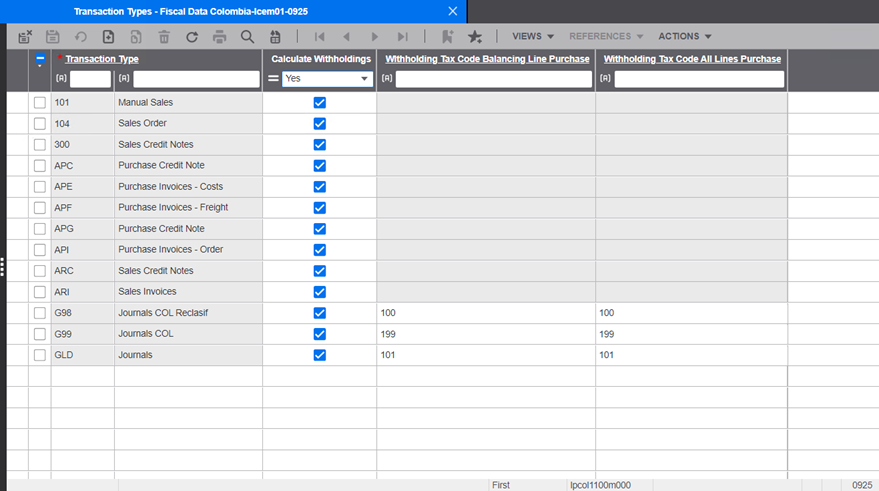Switch to Transaction Types Fiscal Data tab
The image size is (879, 491).
tap(250, 11)
